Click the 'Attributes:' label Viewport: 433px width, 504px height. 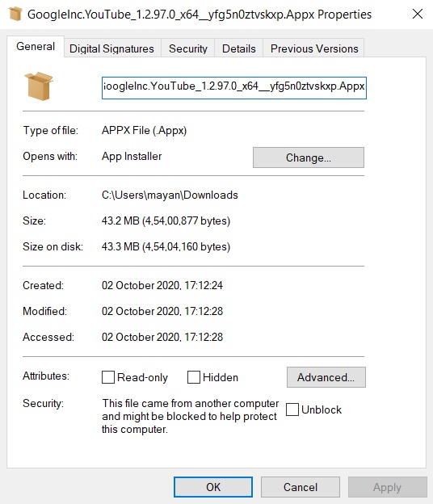[46, 376]
